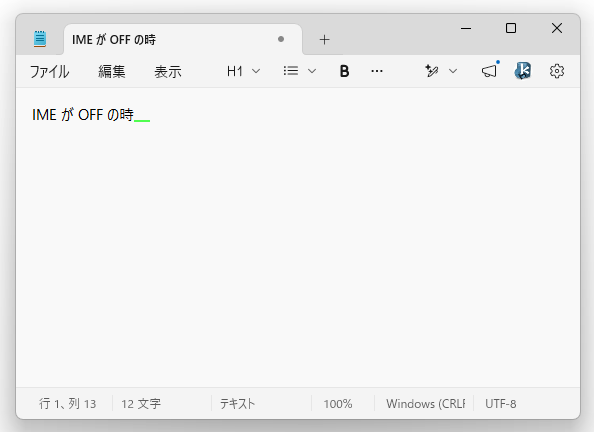
Task: Click the unsaved-changes dot on the tab
Action: [x=281, y=39]
